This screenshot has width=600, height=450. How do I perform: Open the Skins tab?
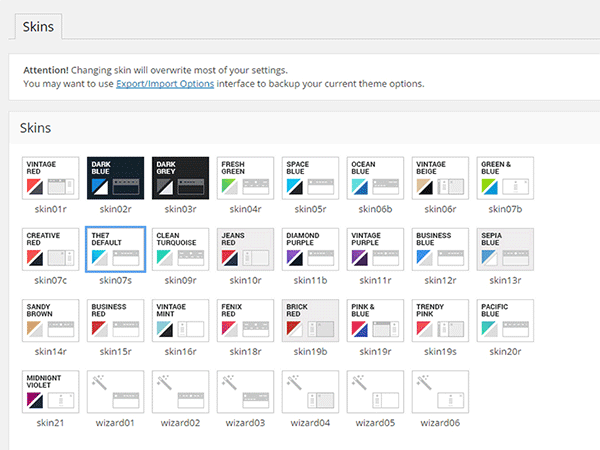click(38, 26)
